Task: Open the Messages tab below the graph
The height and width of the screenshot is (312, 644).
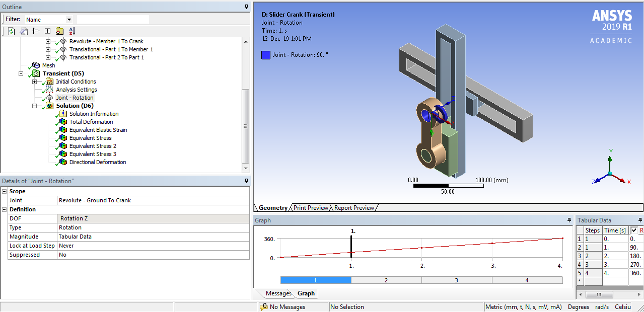Action: (278, 293)
